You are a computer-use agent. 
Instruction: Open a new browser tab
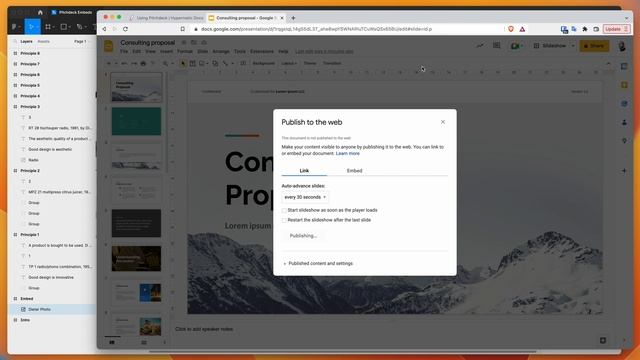tap(293, 18)
